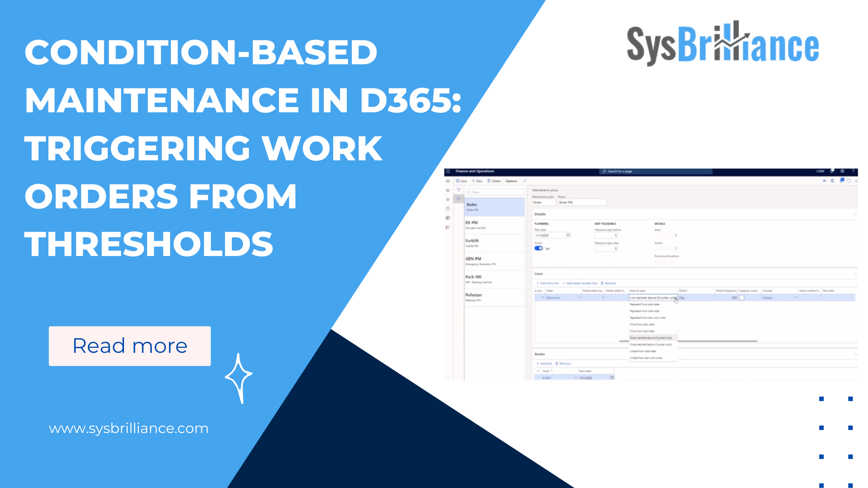
Task: Select the Home icon in the left sidebar
Action: [x=448, y=190]
